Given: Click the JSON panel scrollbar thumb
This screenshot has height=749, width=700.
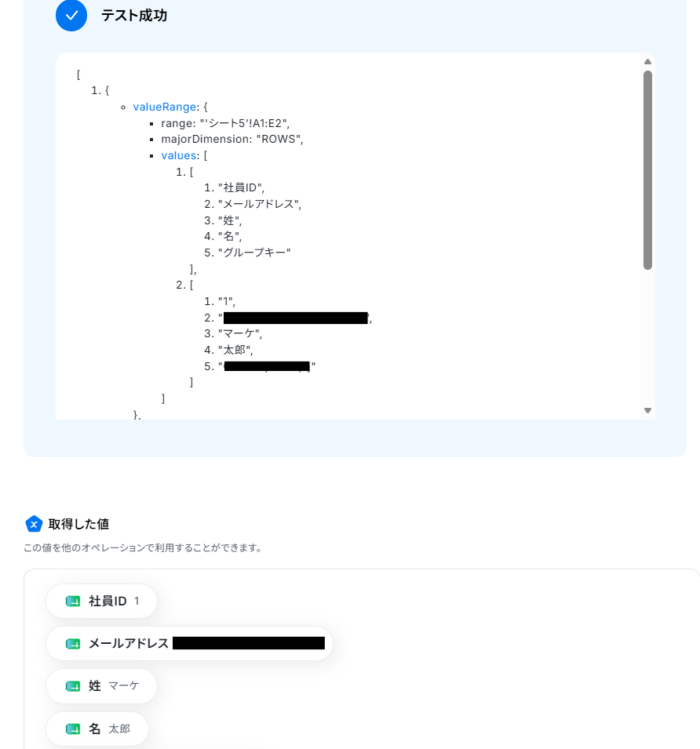Looking at the screenshot, I should click(648, 170).
